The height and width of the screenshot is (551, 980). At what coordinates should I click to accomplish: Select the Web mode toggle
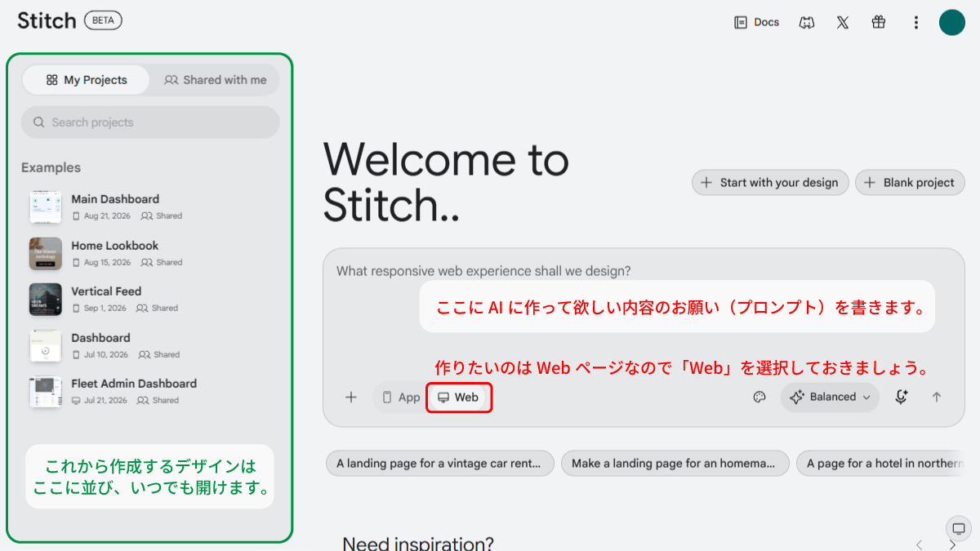pos(459,398)
